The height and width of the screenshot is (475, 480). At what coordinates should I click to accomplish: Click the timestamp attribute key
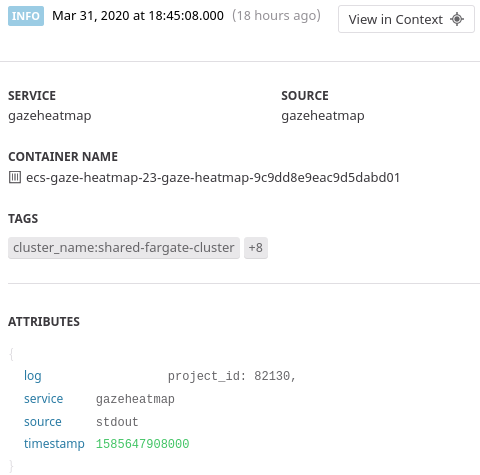pyautogui.click(x=54, y=444)
